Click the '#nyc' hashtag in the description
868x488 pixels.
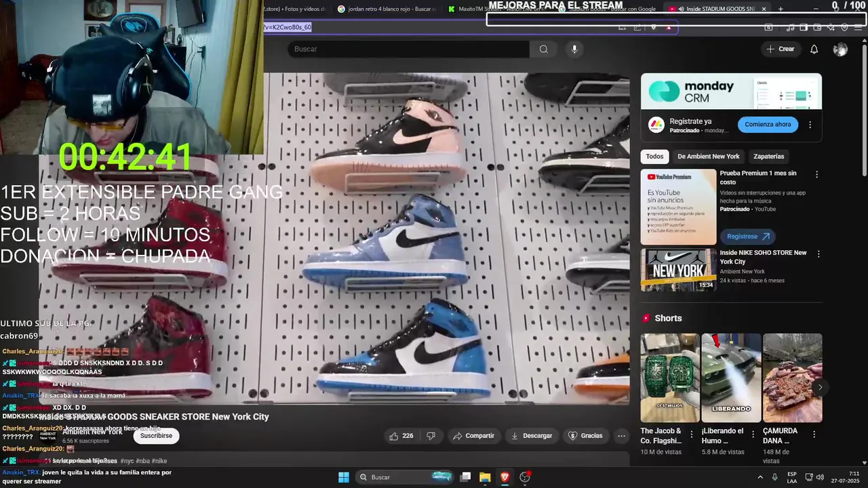click(x=128, y=461)
